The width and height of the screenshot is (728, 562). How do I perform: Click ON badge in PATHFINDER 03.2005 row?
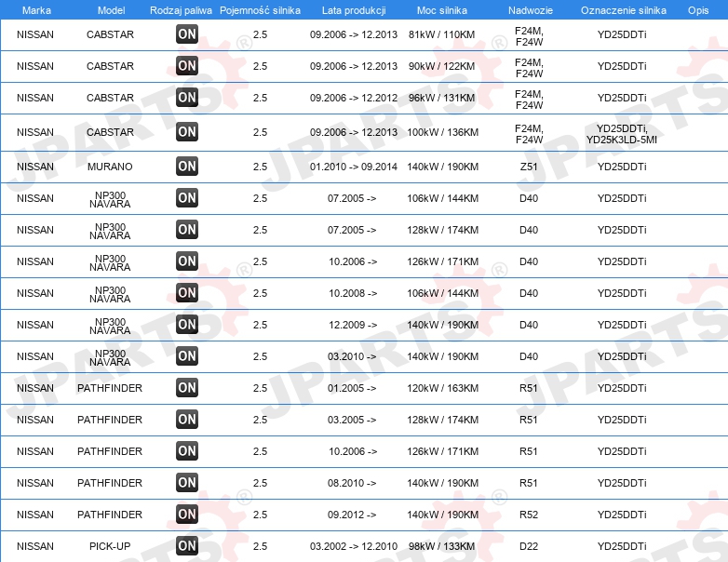tap(187, 419)
